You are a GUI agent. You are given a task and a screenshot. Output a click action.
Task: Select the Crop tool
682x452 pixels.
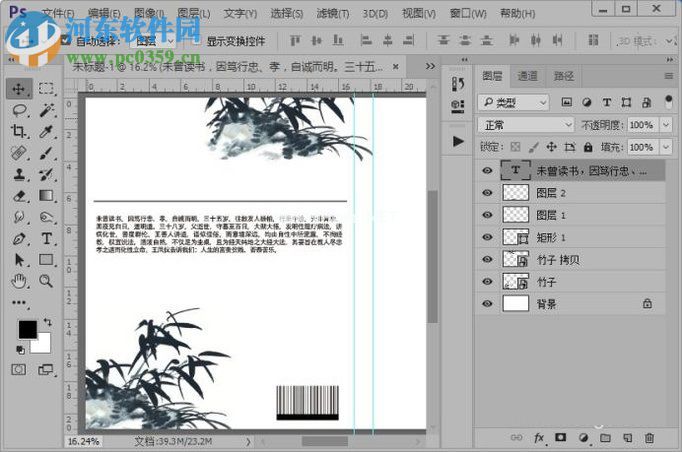click(19, 131)
